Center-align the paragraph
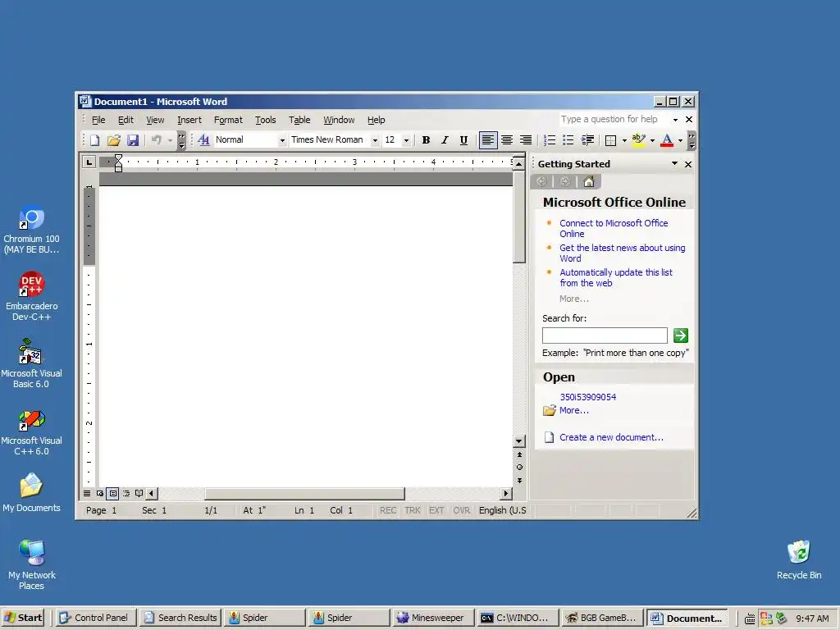The width and height of the screenshot is (840, 630). 507,140
